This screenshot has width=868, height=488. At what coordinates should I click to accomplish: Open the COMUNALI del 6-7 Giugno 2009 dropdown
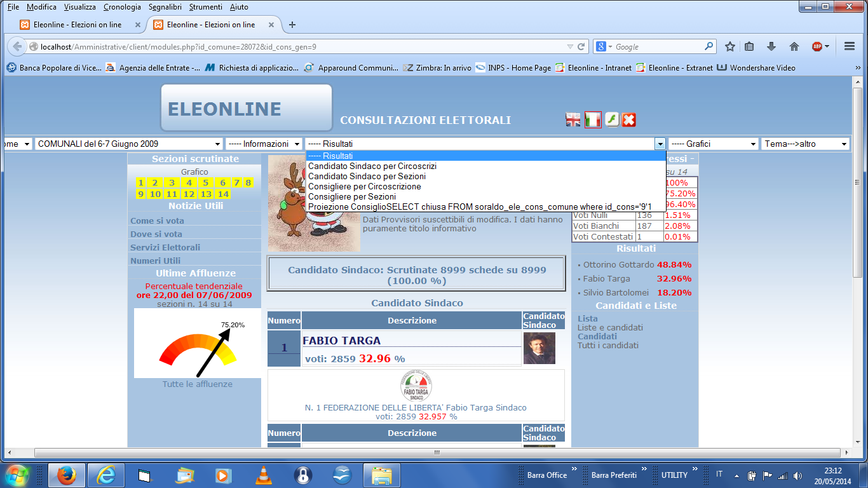129,144
